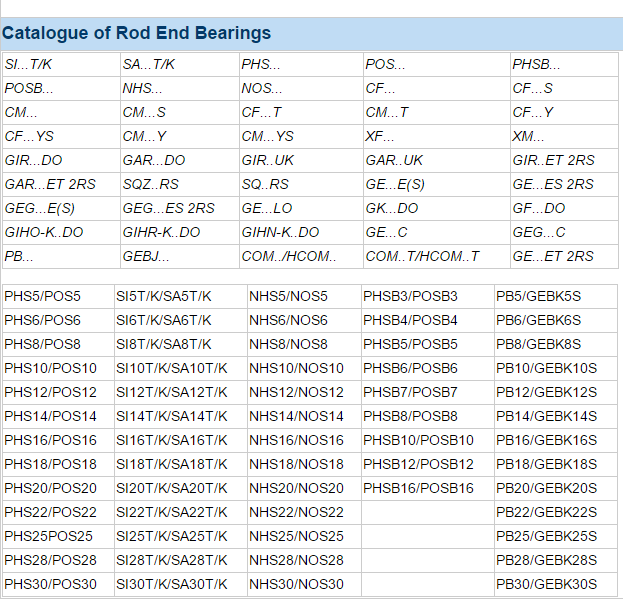
Task: Open the NOS... catalogue entry
Action: tap(262, 88)
